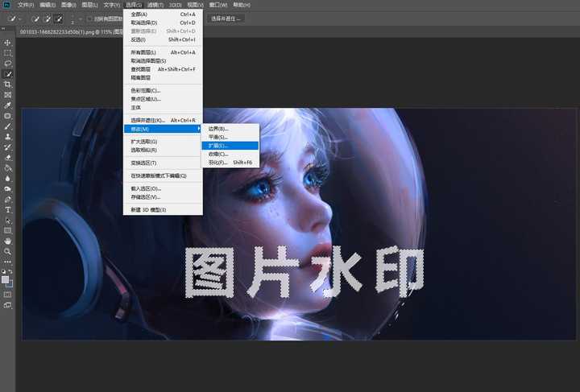
Task: Select the Zoom tool
Action: tap(7, 251)
